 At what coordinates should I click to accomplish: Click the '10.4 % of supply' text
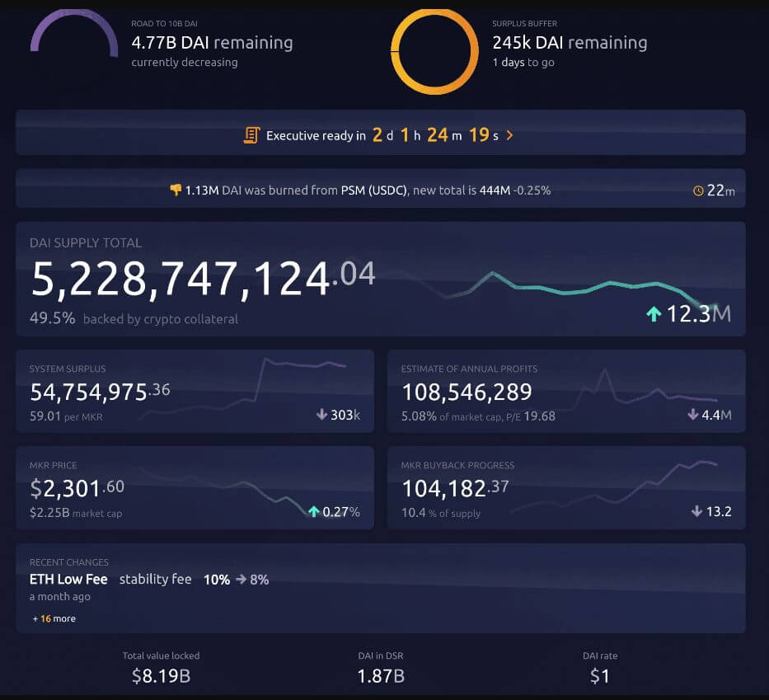tap(441, 513)
